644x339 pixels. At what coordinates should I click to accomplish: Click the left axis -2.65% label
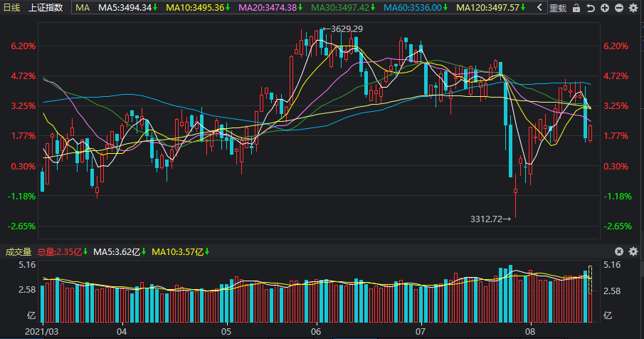pos(21,226)
